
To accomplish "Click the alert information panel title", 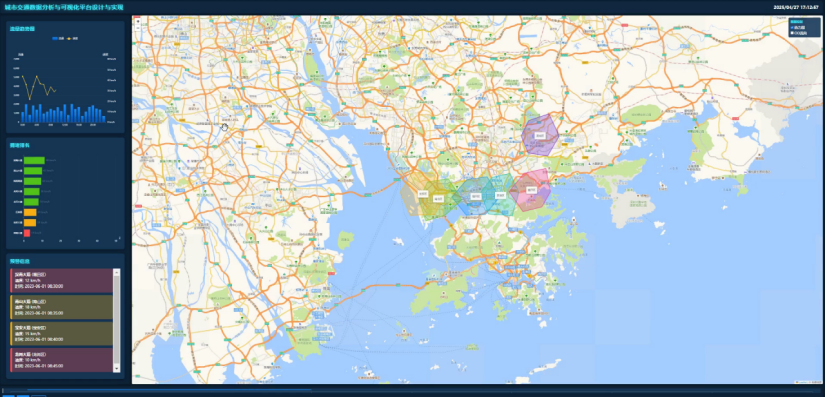I will coord(20,261).
